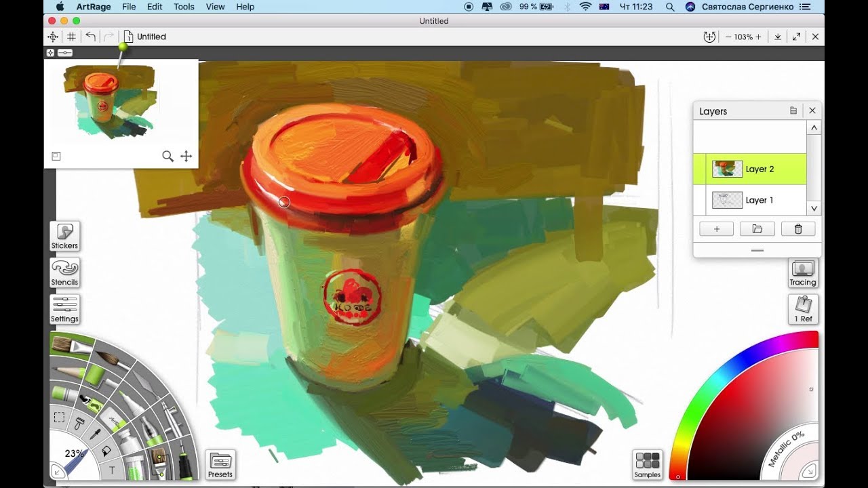
Task: Open the Layers panel menu icon
Action: coord(793,110)
